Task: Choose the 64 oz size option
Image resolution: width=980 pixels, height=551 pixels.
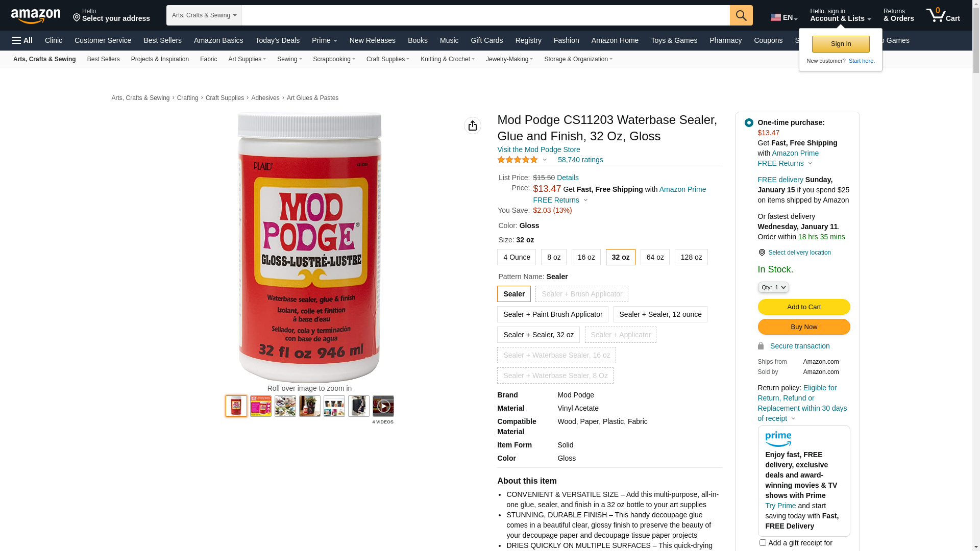Action: click(x=655, y=257)
